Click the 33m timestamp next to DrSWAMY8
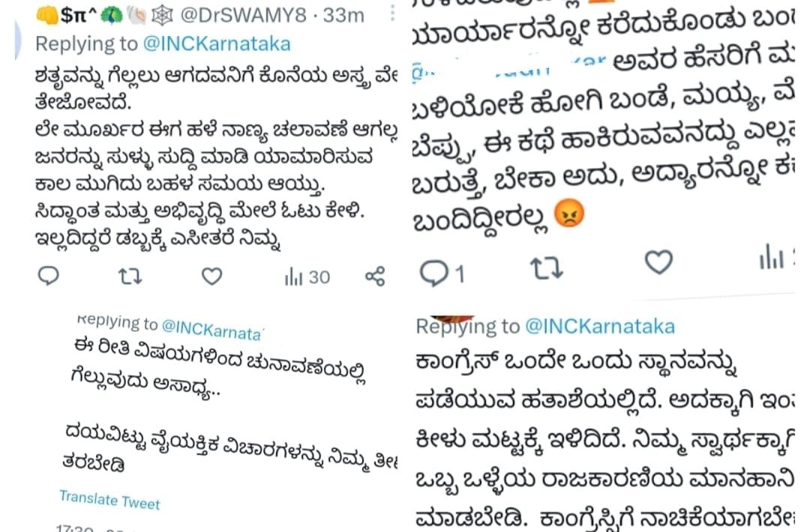Image resolution: width=810 pixels, height=532 pixels. click(343, 16)
